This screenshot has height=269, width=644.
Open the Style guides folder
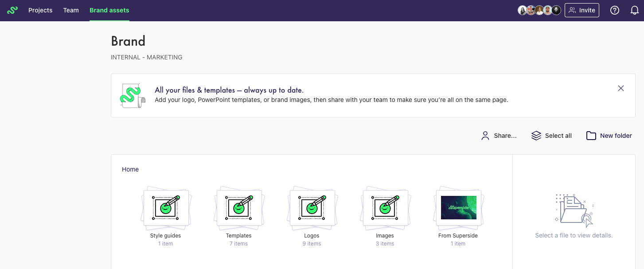click(x=165, y=208)
